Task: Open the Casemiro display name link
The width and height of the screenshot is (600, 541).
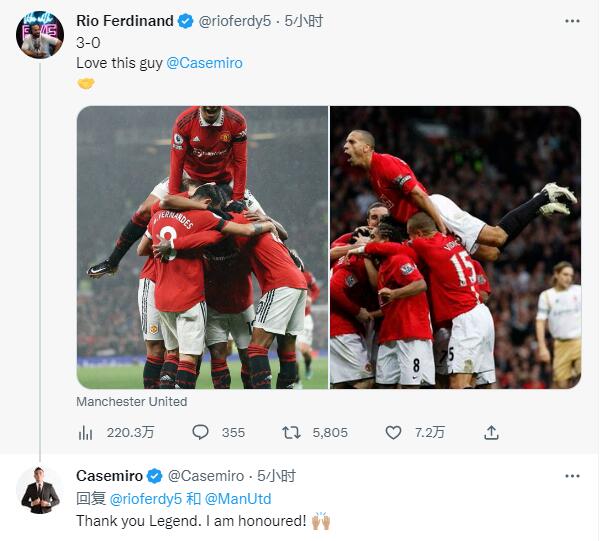Action: pyautogui.click(x=109, y=476)
